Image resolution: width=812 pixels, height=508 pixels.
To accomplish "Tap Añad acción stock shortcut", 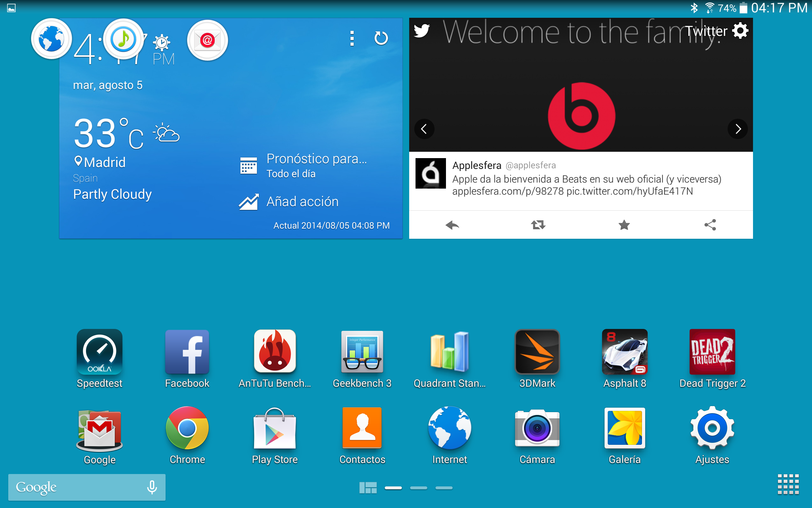I will pyautogui.click(x=289, y=202).
